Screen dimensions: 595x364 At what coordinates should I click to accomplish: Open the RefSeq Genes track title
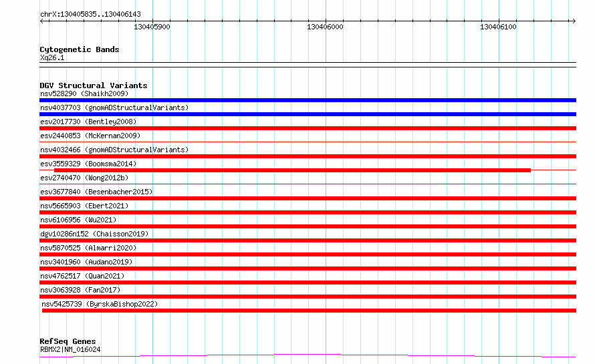(x=68, y=341)
